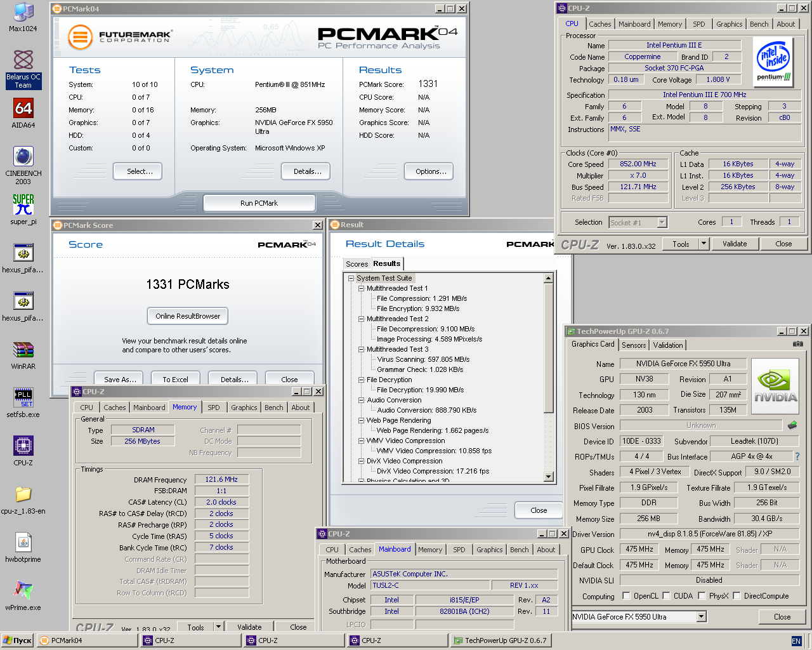Click Validate in top CPU-Z window
The width and height of the screenshot is (812, 650).
coord(735,244)
